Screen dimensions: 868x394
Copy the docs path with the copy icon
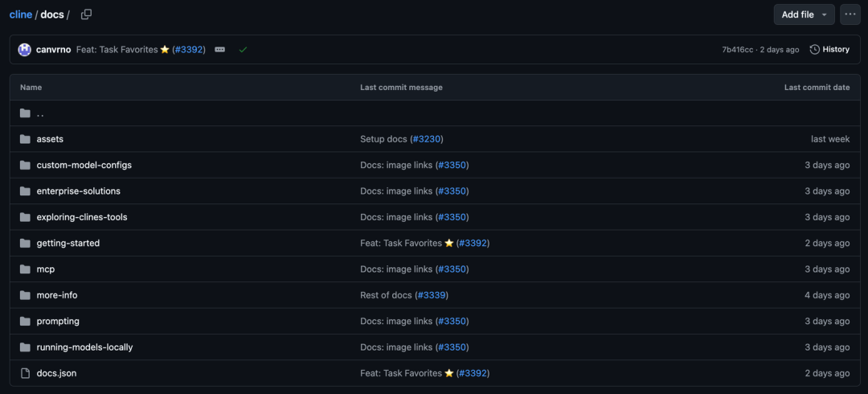86,14
